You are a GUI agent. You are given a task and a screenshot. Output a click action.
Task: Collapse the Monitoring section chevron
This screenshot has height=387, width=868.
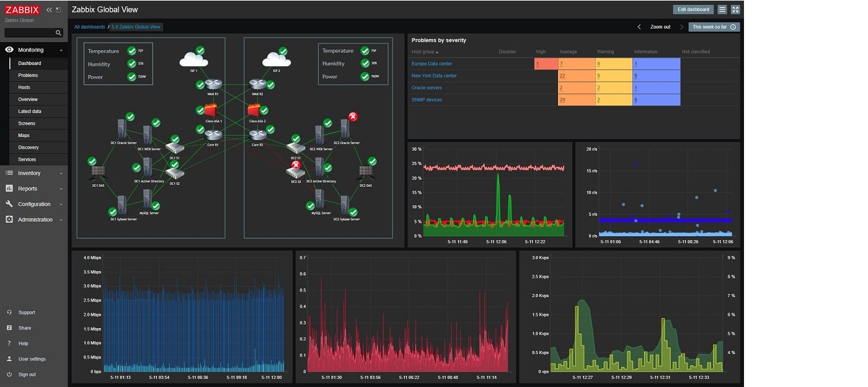pos(61,50)
